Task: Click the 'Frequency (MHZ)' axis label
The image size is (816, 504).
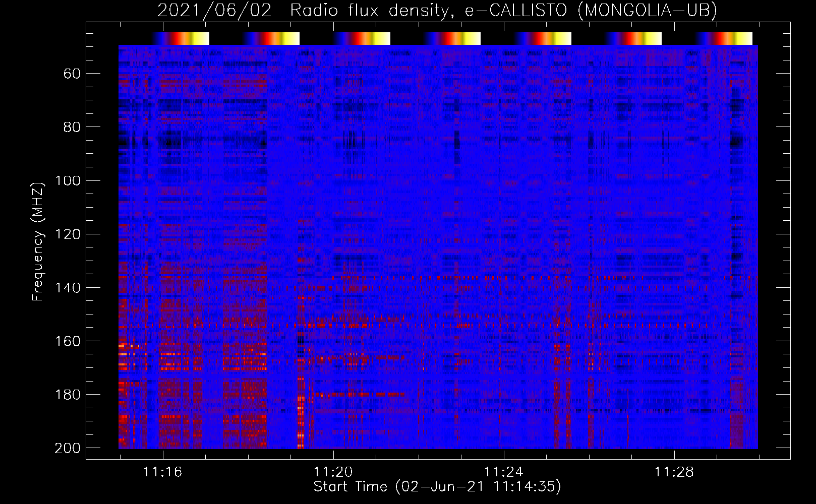Action: point(38,241)
